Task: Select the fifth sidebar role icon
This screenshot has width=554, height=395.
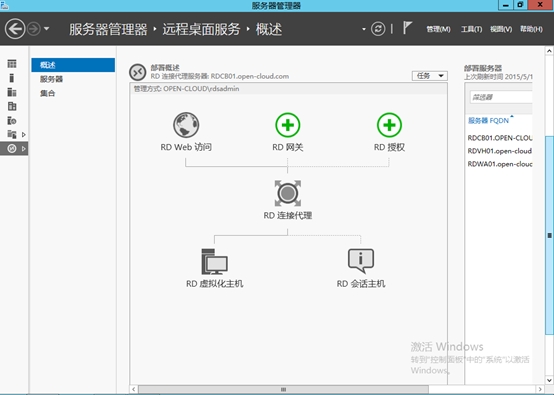Action: click(12, 120)
